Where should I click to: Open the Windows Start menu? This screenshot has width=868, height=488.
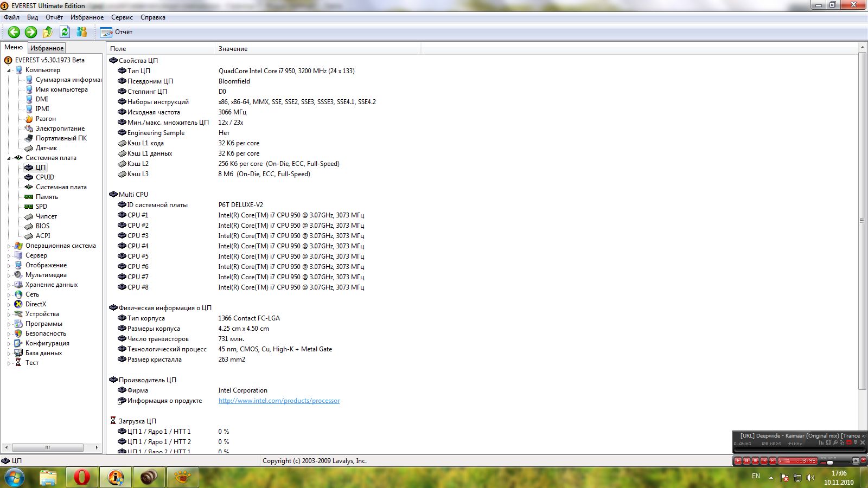click(15, 478)
